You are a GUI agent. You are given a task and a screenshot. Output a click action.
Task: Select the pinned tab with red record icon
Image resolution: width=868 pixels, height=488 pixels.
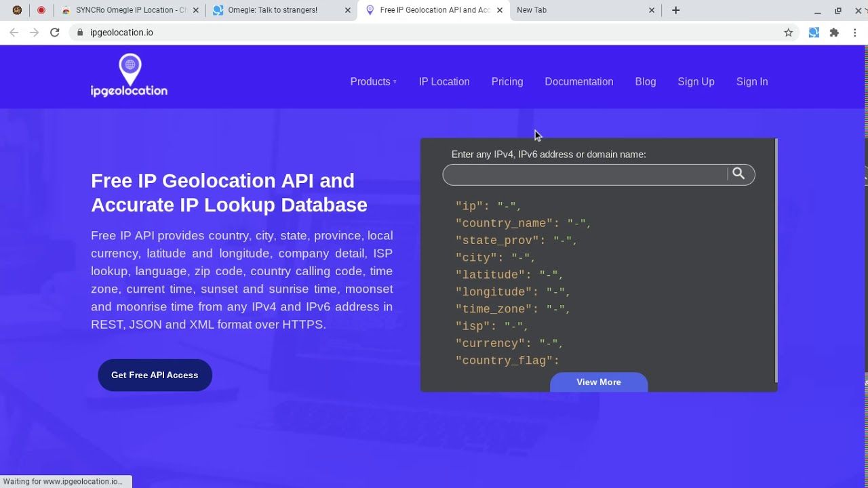[41, 10]
